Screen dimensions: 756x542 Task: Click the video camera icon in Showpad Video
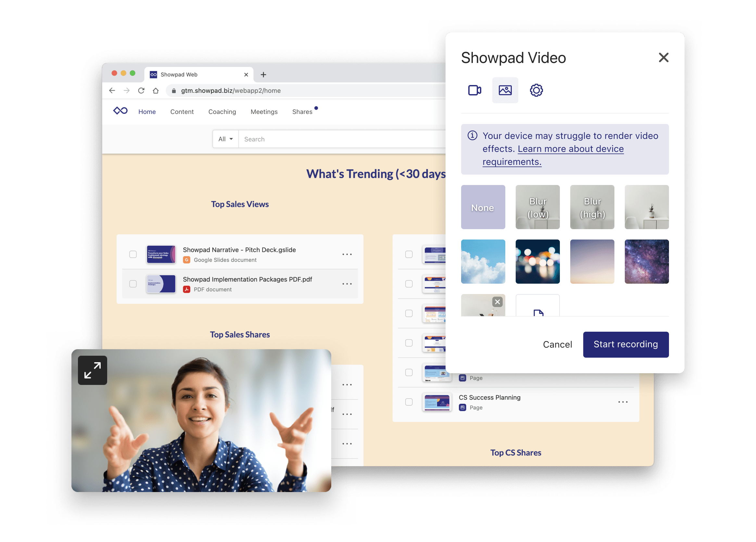474,90
